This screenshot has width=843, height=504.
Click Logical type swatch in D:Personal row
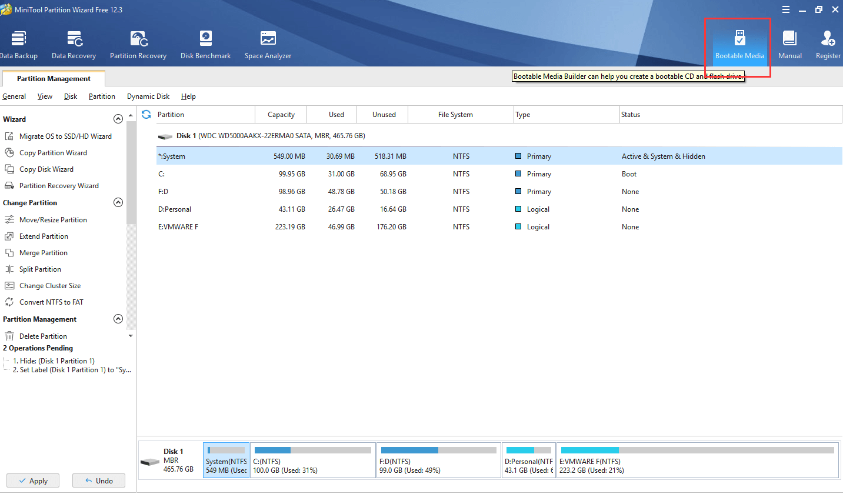[518, 209]
